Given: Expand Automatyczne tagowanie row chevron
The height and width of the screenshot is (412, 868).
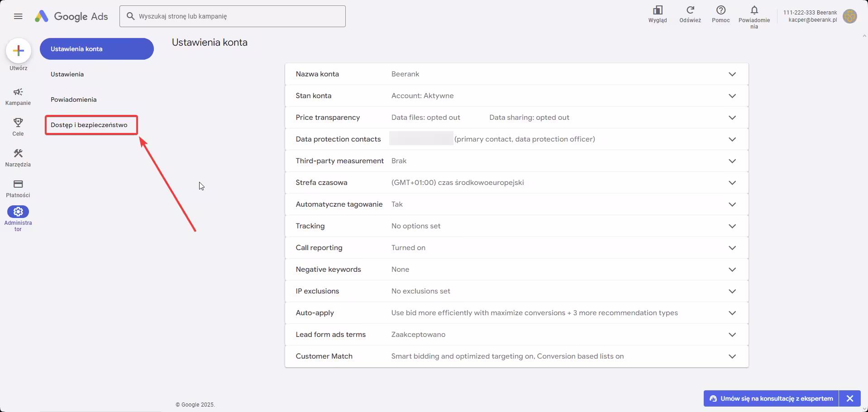Looking at the screenshot, I should tap(732, 204).
